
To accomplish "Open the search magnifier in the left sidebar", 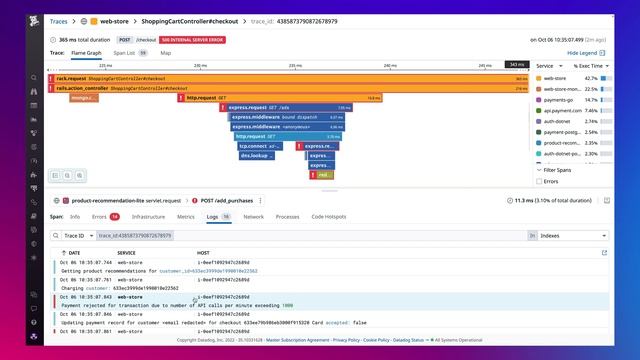I will (34, 78).
